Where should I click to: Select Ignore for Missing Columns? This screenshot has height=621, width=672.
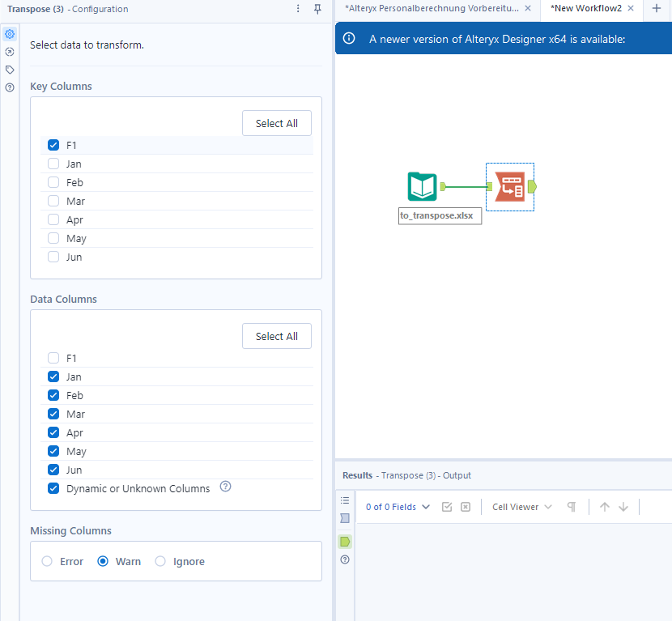point(160,561)
